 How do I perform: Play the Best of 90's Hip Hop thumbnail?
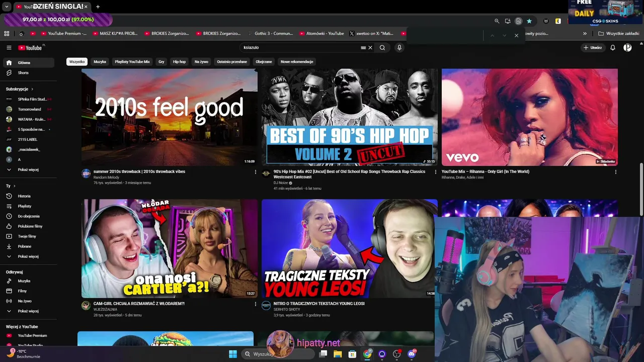click(350, 117)
